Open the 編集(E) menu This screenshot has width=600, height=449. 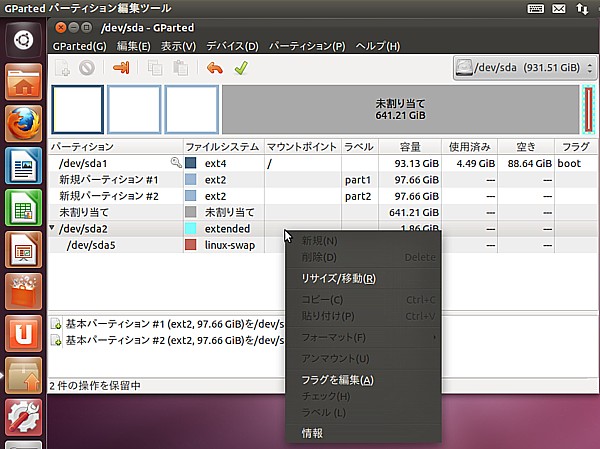pyautogui.click(x=134, y=46)
